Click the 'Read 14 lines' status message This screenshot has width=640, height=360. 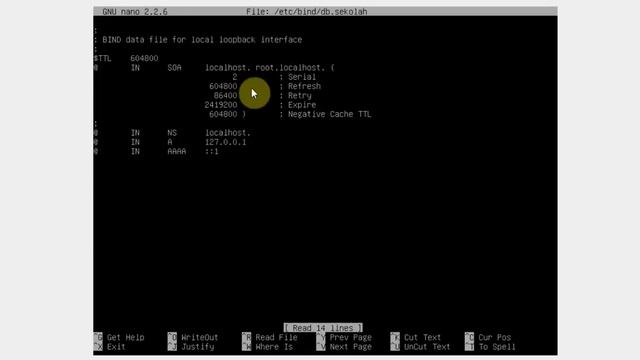[323, 328]
